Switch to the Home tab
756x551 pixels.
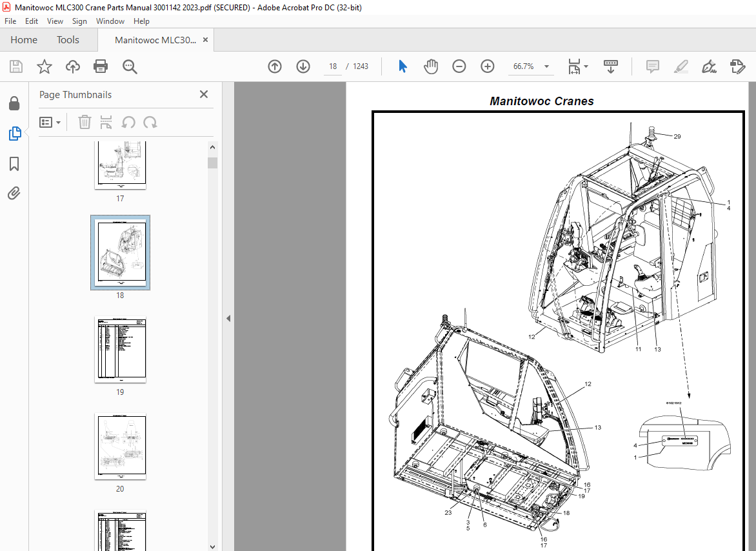(24, 40)
